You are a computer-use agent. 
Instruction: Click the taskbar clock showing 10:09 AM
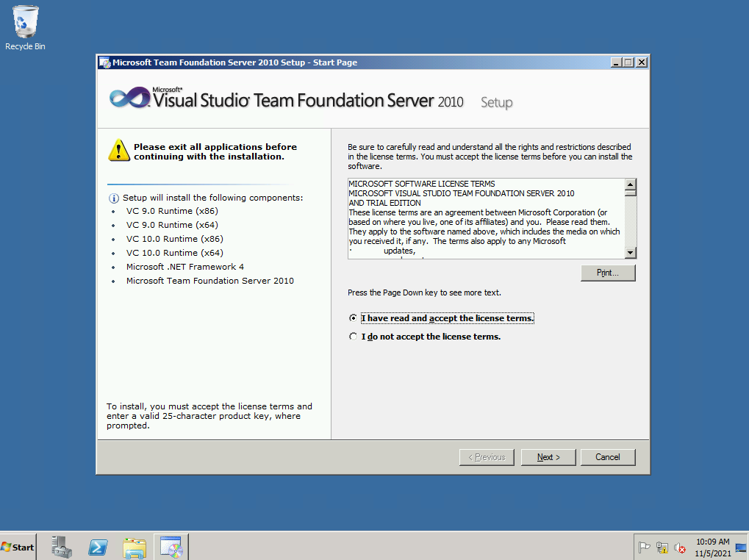(713, 548)
